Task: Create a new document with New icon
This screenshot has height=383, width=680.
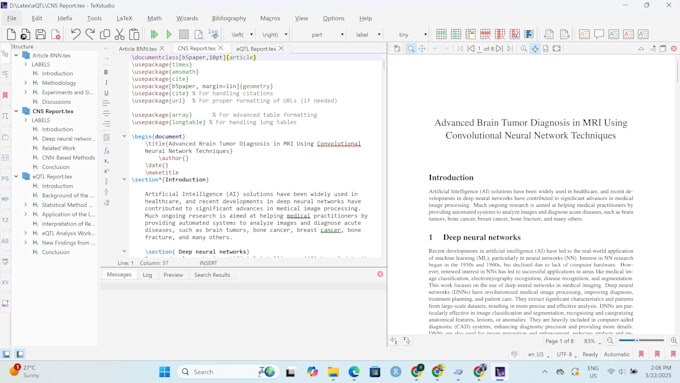Action: pyautogui.click(x=11, y=34)
